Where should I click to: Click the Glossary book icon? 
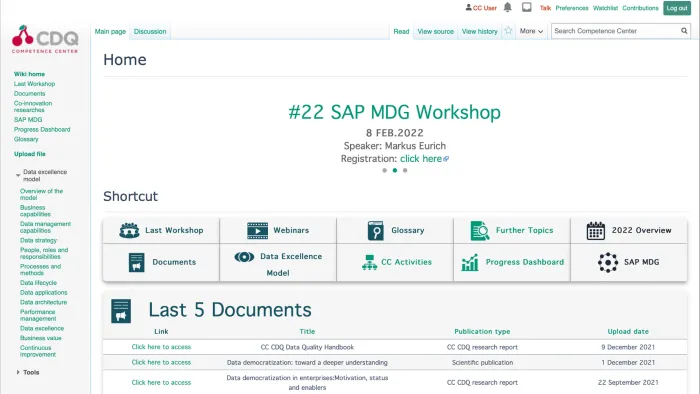(x=375, y=230)
